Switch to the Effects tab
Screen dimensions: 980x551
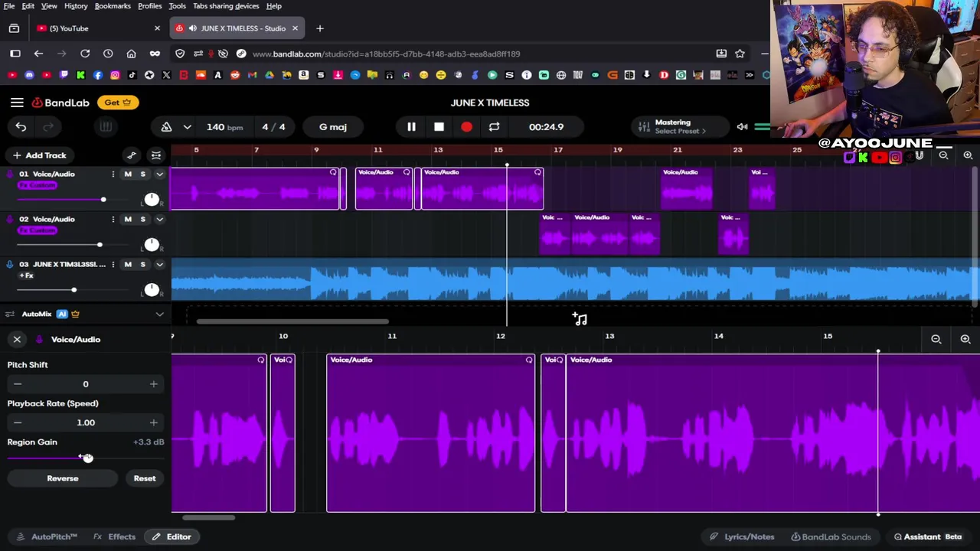click(x=115, y=537)
